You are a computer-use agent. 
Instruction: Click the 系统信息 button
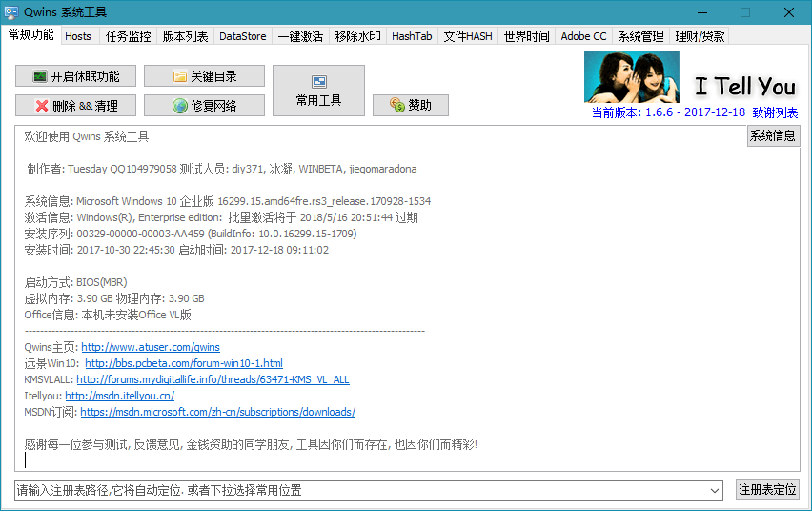[772, 135]
